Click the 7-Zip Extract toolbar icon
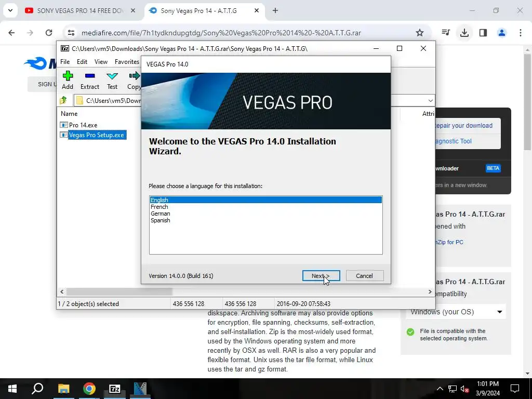 [89, 80]
